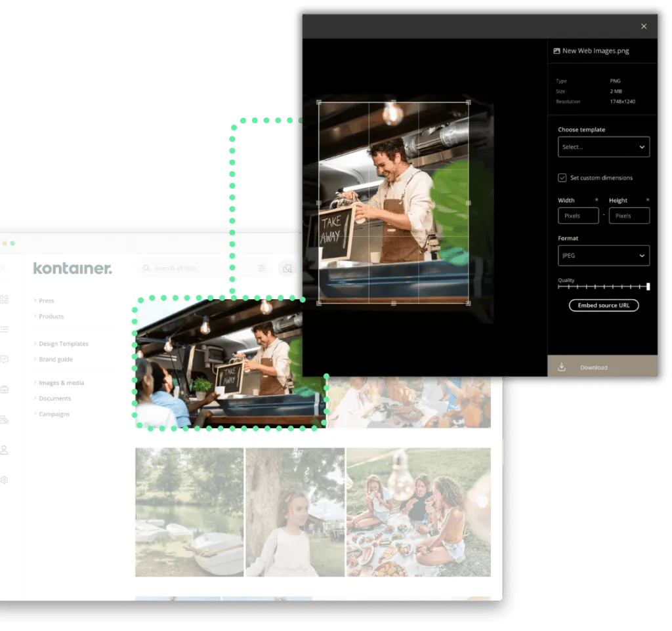
Task: Open the grid view sidebar icon
Action: coord(5,299)
